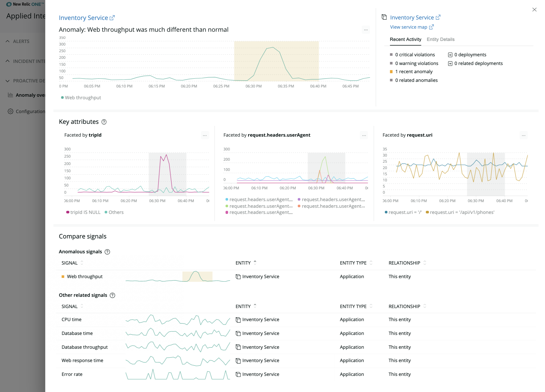Open the anomaly chart options menu
Viewport: 545px width, 392px height.
(x=366, y=30)
